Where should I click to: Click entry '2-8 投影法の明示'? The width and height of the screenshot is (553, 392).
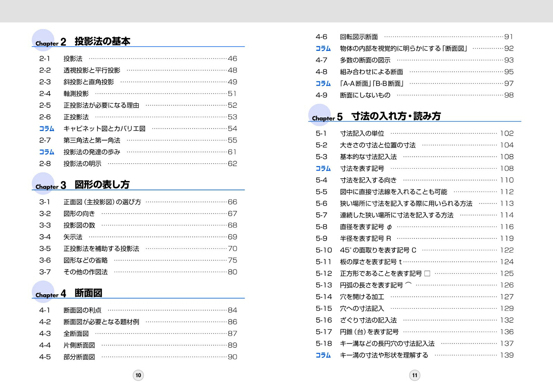[138, 164]
